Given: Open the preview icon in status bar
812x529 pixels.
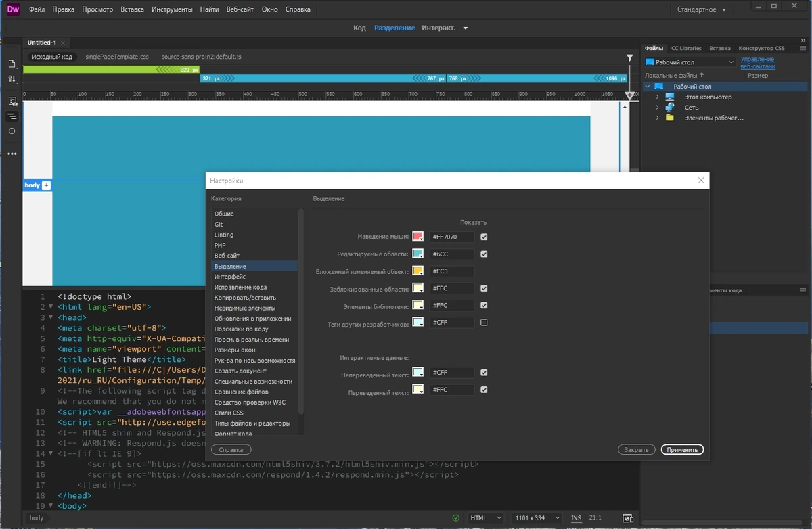Looking at the screenshot, I should [x=627, y=518].
